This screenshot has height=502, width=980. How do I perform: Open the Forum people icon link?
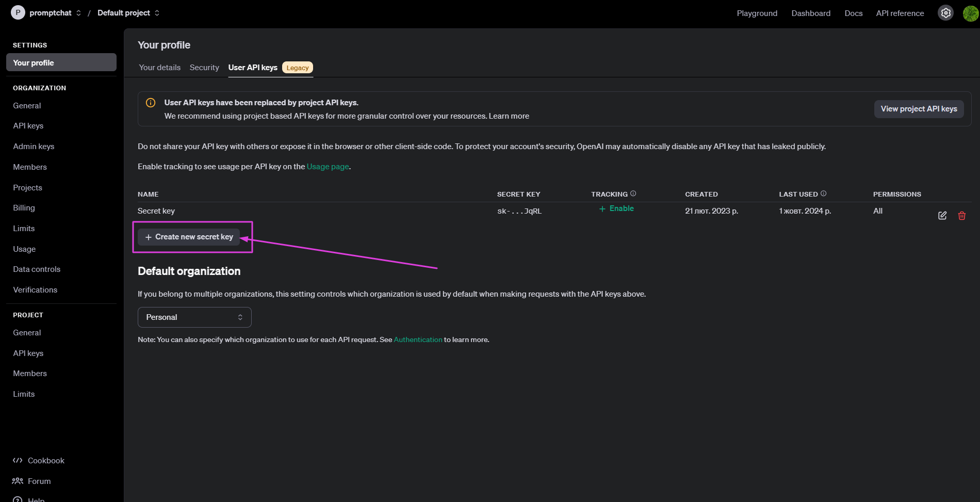18,481
